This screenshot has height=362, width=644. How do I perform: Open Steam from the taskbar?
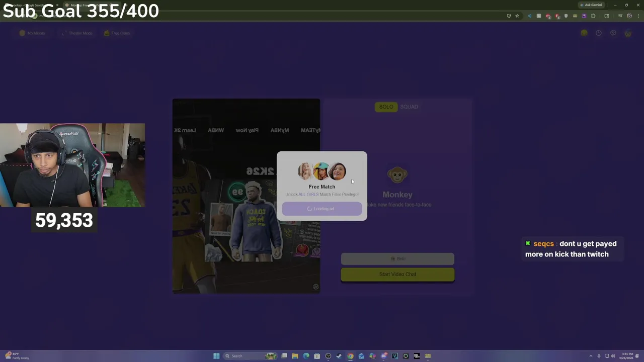339,356
